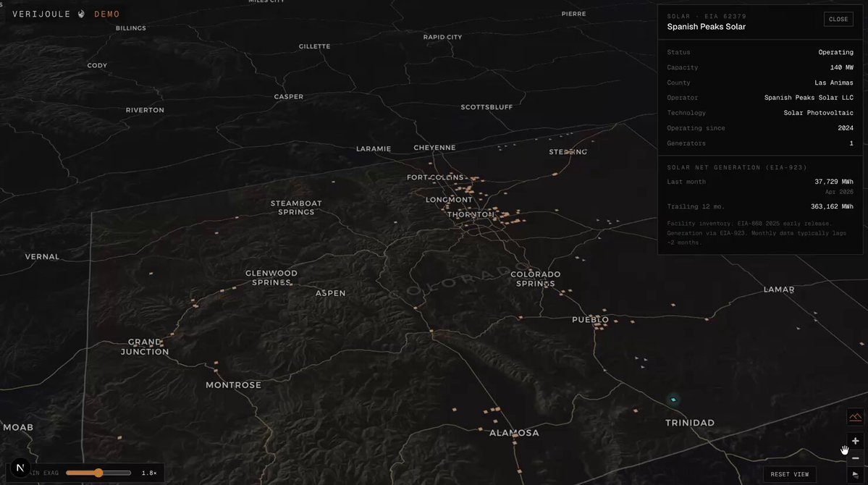Click the orange DEMO label

[x=107, y=14]
